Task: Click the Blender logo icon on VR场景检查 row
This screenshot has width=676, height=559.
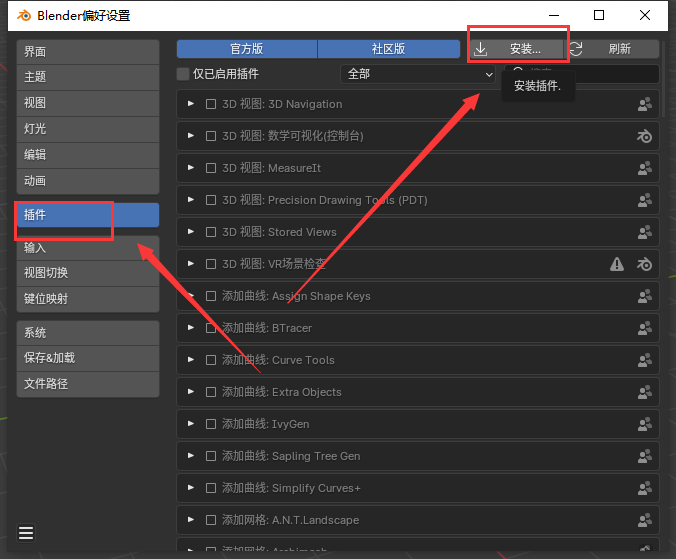Action: (645, 264)
